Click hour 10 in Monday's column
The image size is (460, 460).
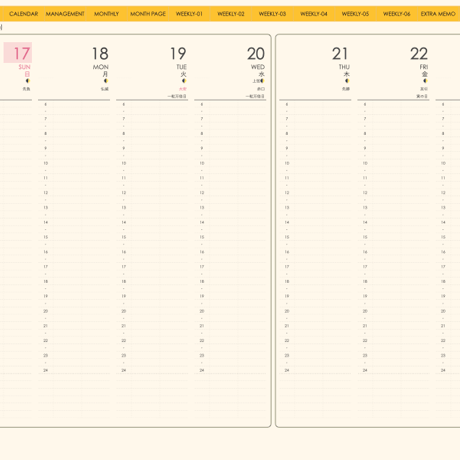point(46,163)
